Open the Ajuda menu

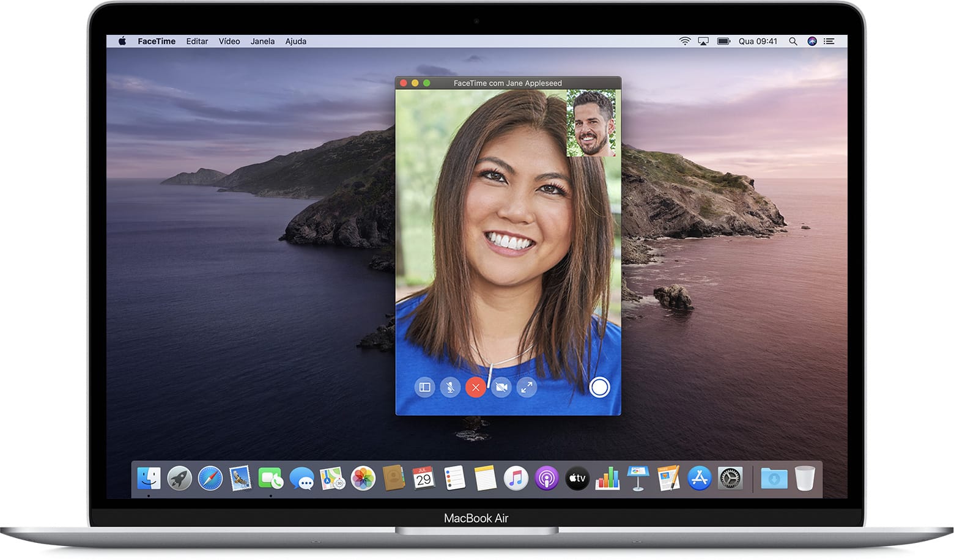296,41
